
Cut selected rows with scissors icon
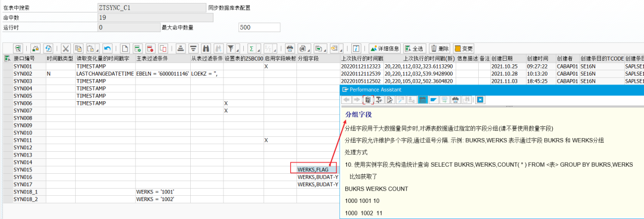click(x=66, y=48)
